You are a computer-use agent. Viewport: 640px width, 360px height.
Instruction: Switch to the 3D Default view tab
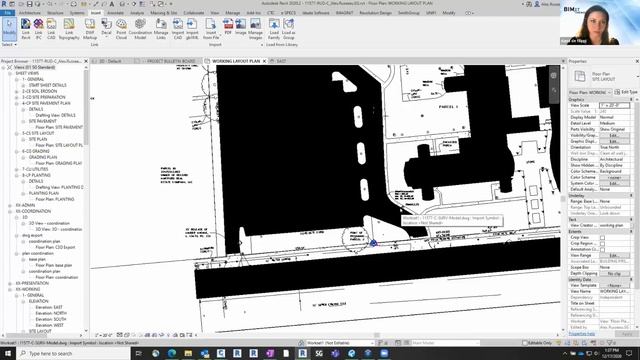pos(111,61)
